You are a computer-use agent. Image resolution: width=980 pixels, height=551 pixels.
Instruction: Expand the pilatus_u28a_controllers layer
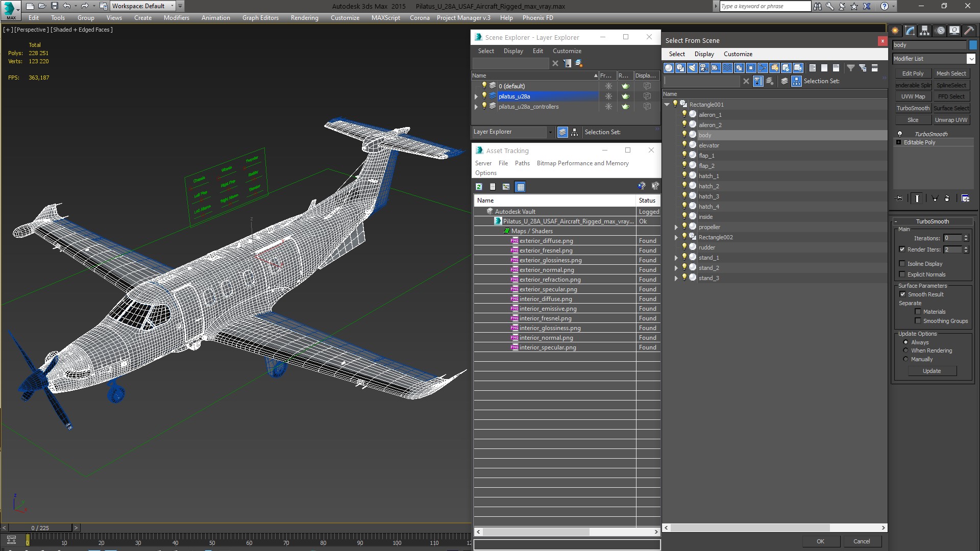tap(476, 107)
